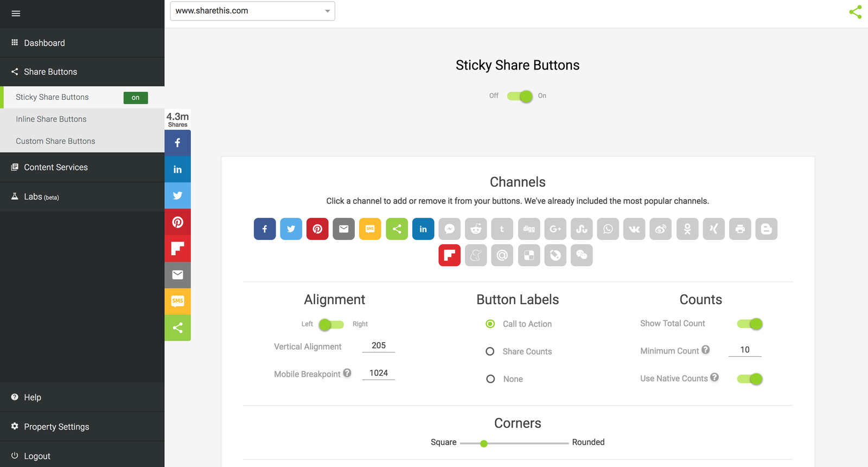Add the Delicious channel
This screenshot has height=467, width=868.
[x=529, y=255]
